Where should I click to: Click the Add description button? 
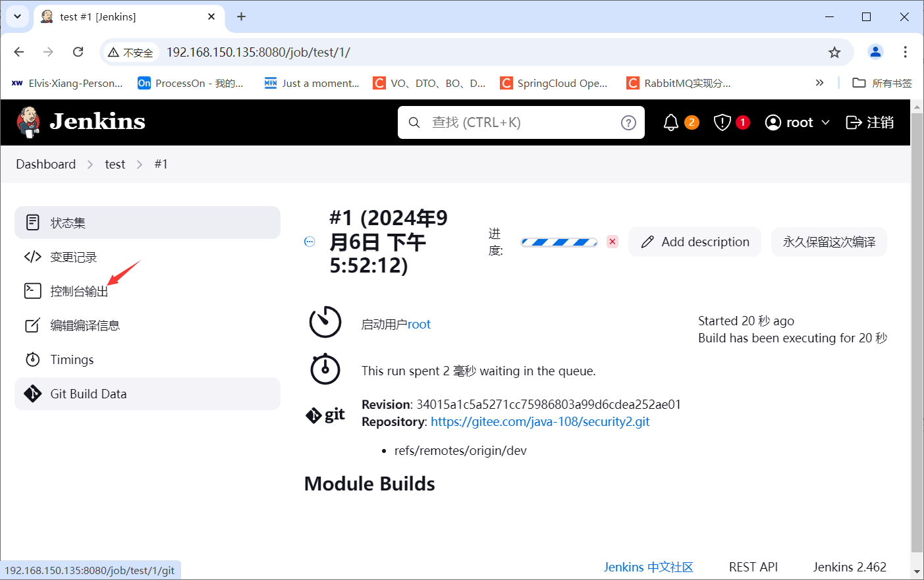pyautogui.click(x=695, y=242)
